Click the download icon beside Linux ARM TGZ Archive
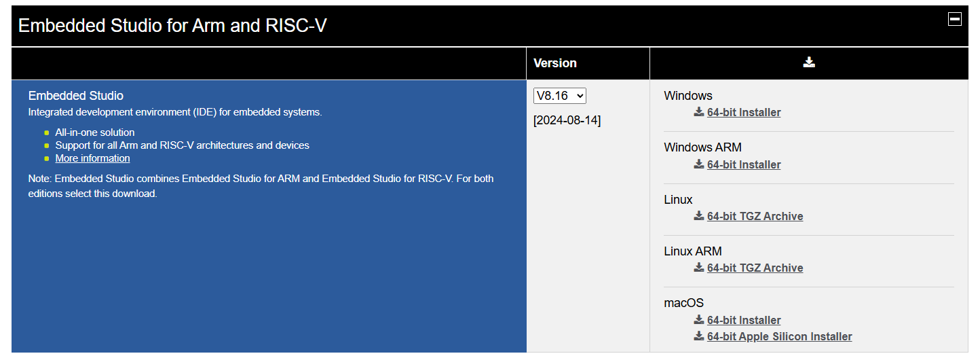The width and height of the screenshot is (980, 358). click(698, 268)
